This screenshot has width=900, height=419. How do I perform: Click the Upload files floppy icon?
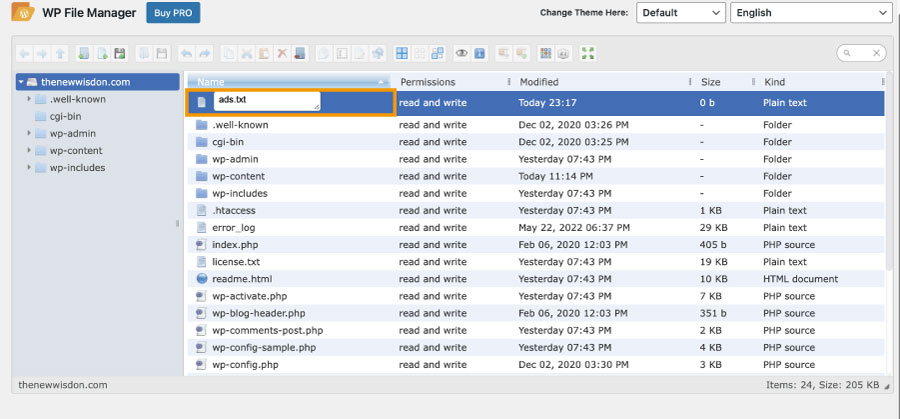pos(120,53)
